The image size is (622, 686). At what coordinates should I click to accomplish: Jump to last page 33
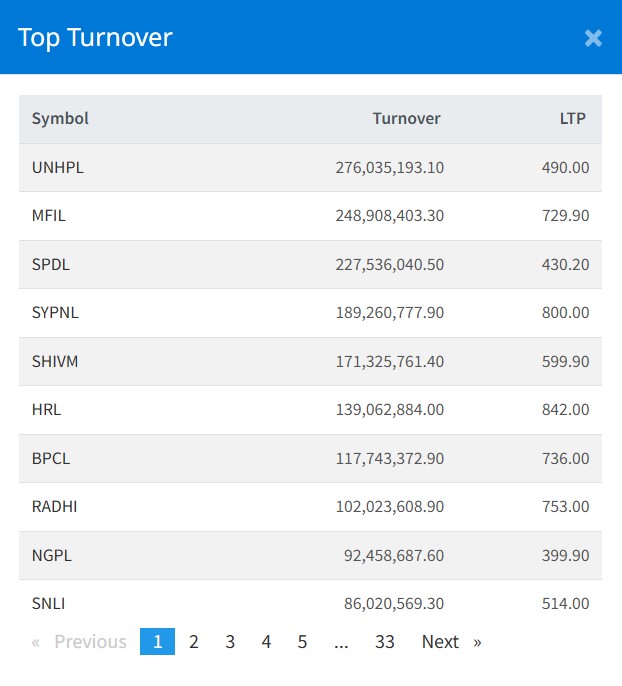385,642
